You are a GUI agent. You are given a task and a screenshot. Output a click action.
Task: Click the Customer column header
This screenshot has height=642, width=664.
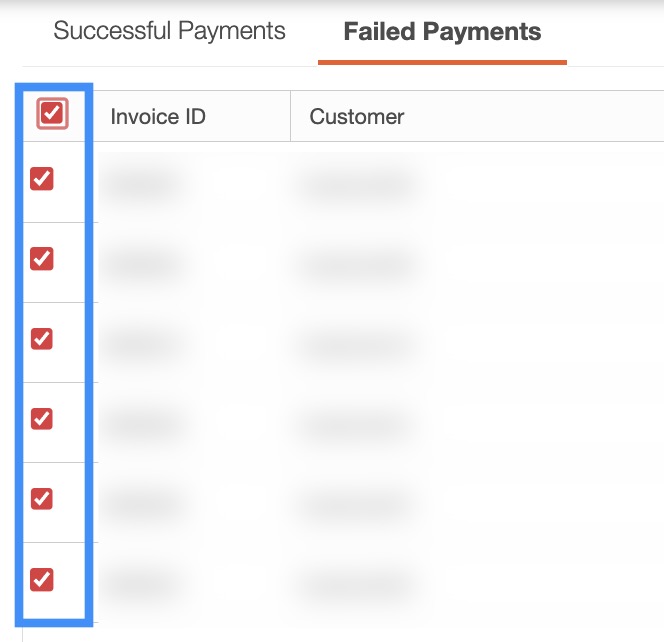pyautogui.click(x=357, y=117)
